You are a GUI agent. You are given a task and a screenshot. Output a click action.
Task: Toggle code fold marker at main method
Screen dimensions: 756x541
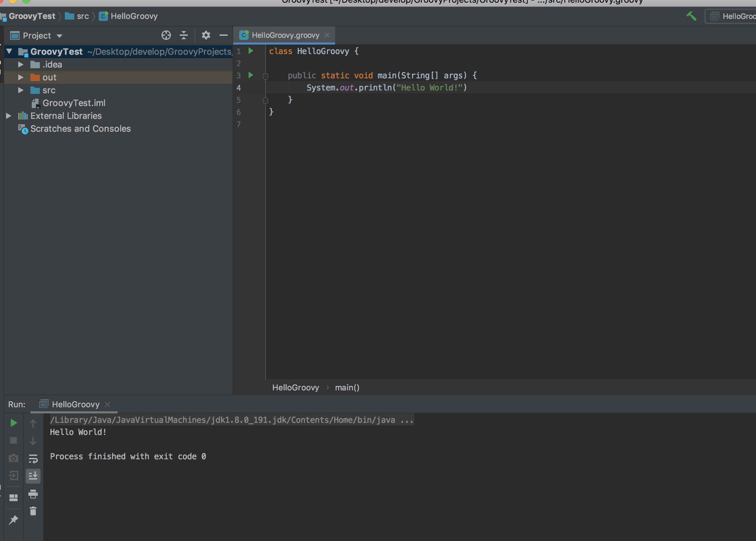pos(266,76)
